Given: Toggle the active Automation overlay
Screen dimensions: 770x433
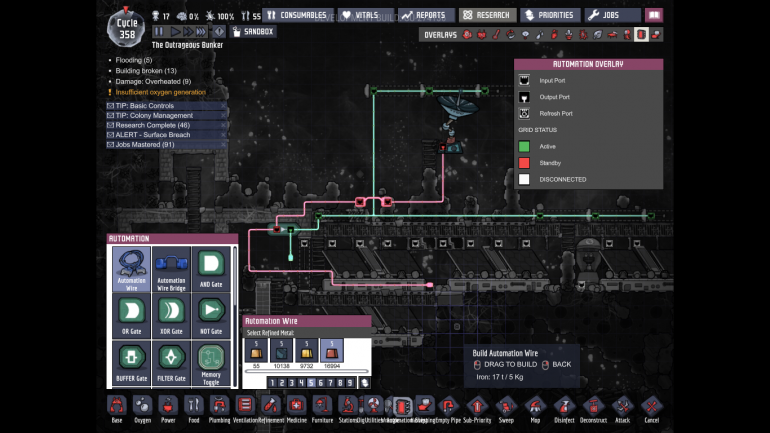Looking at the screenshot, I should point(641,35).
